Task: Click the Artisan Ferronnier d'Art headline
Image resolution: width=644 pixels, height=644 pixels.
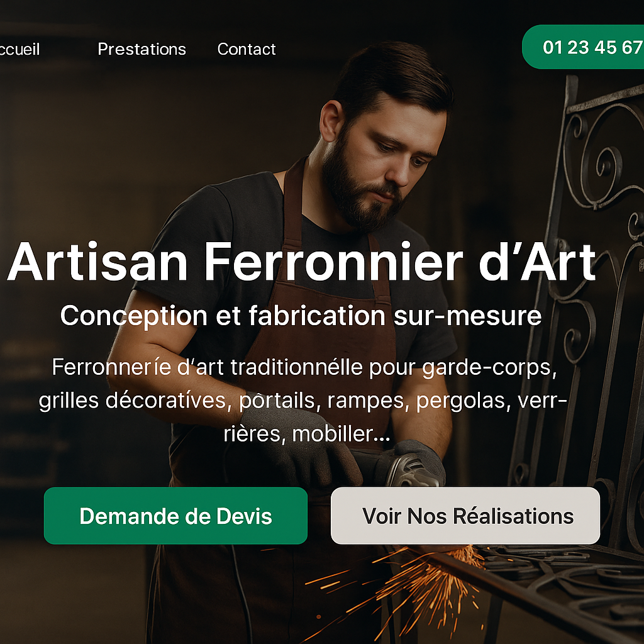Action: (302, 262)
